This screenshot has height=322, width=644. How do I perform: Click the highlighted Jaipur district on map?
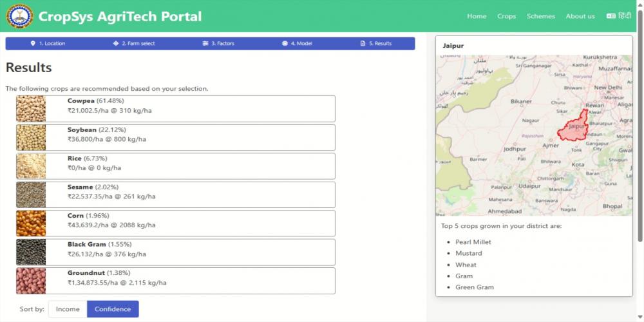point(572,126)
